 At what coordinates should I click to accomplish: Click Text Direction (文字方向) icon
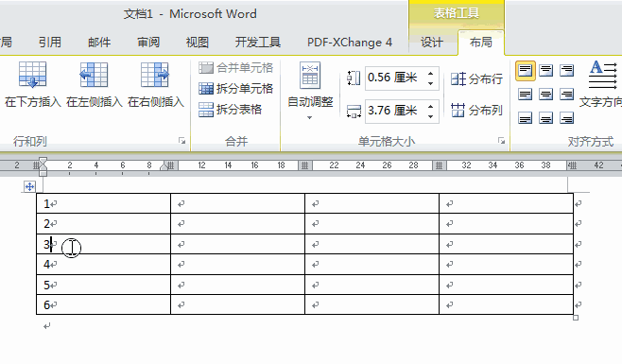click(603, 75)
